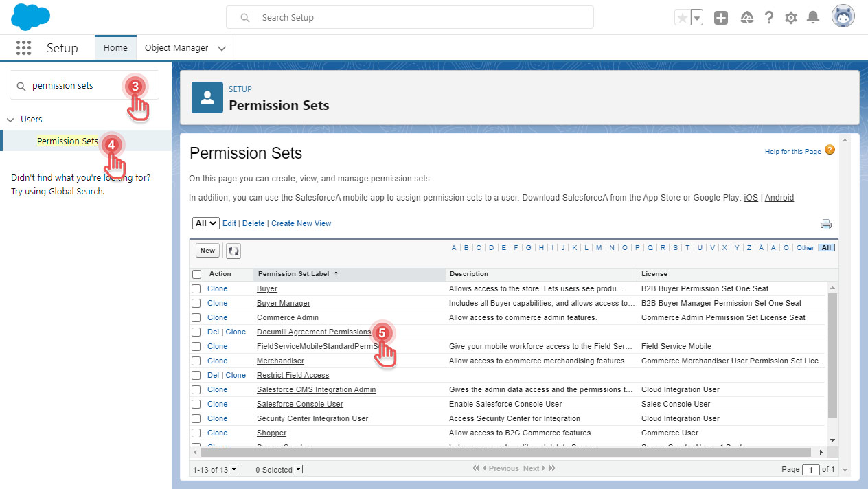
Task: Collapse the Users section in sidebar
Action: coord(10,119)
